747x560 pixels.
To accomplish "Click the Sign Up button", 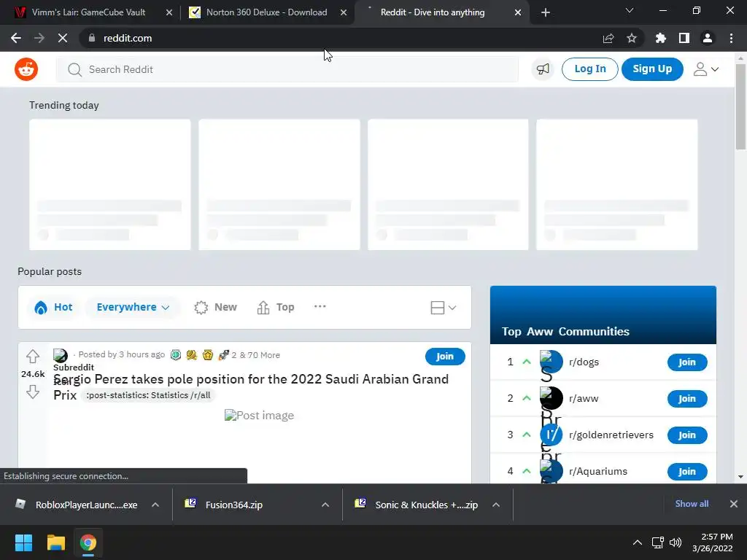I will [652, 69].
